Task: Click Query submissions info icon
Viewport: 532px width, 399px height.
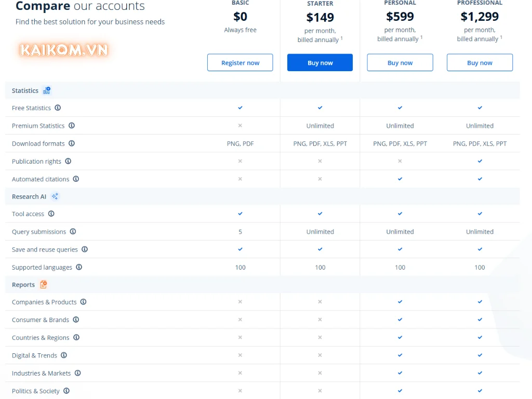Action: (x=73, y=232)
